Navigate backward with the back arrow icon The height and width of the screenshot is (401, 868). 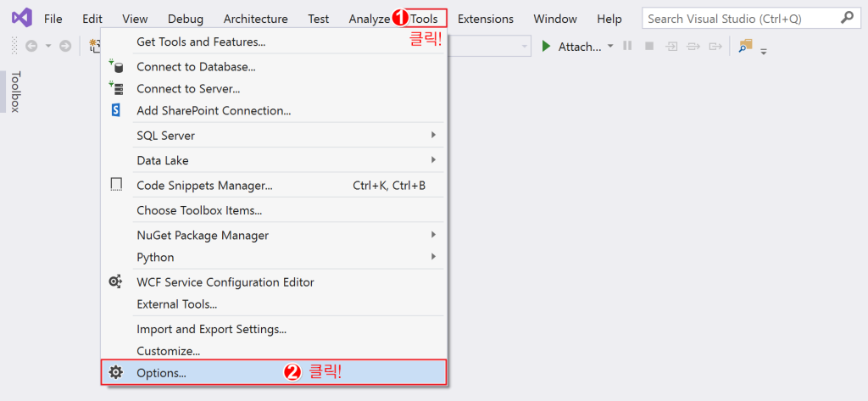coord(31,47)
